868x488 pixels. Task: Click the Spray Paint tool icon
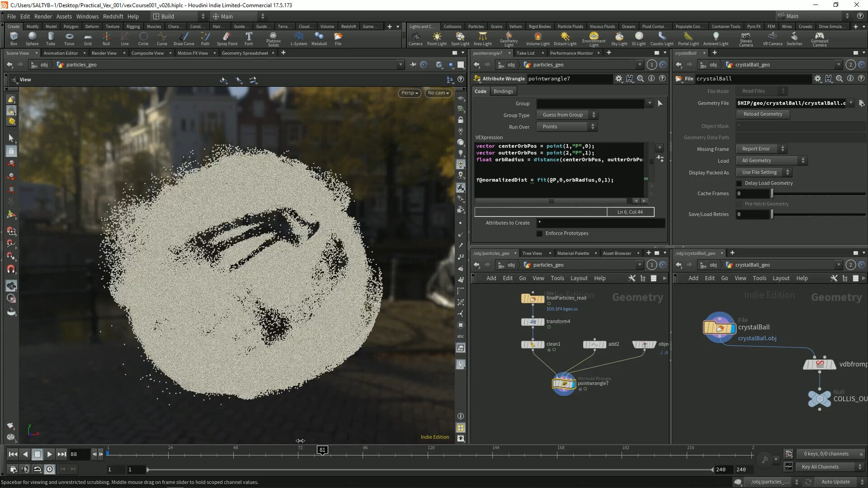227,37
